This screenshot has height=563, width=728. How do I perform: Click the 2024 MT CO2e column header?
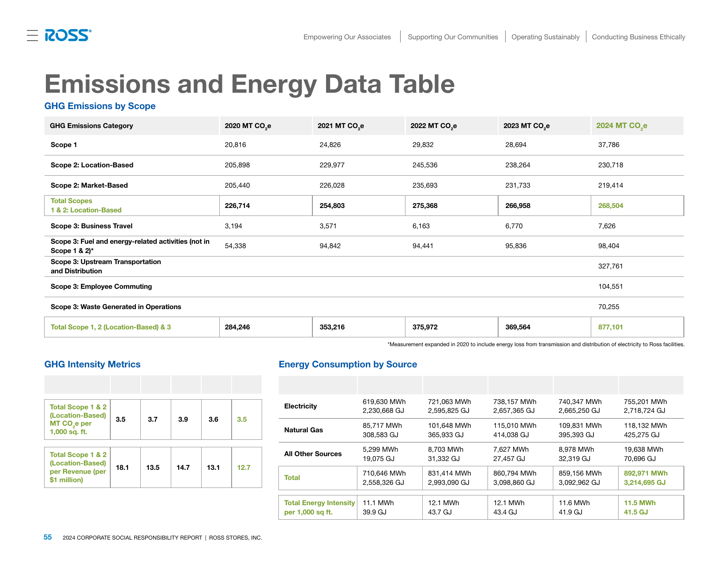pos(622,126)
